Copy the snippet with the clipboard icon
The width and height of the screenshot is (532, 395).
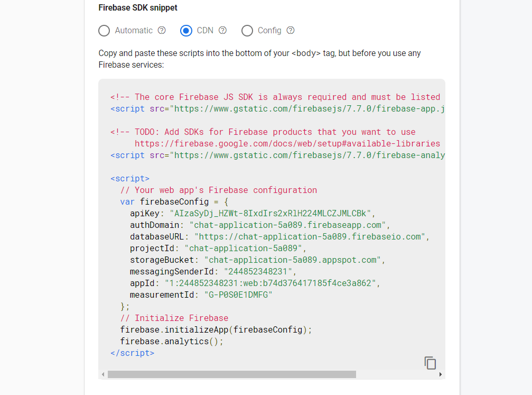point(430,363)
